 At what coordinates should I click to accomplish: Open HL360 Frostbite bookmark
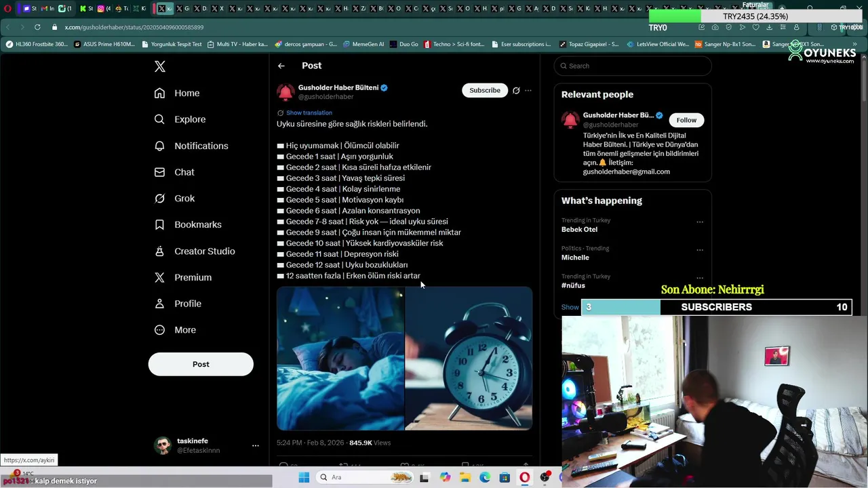point(37,44)
